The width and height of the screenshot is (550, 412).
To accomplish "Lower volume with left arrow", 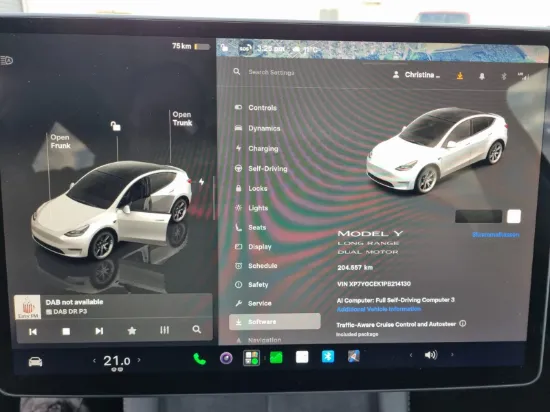I will tap(411, 355).
